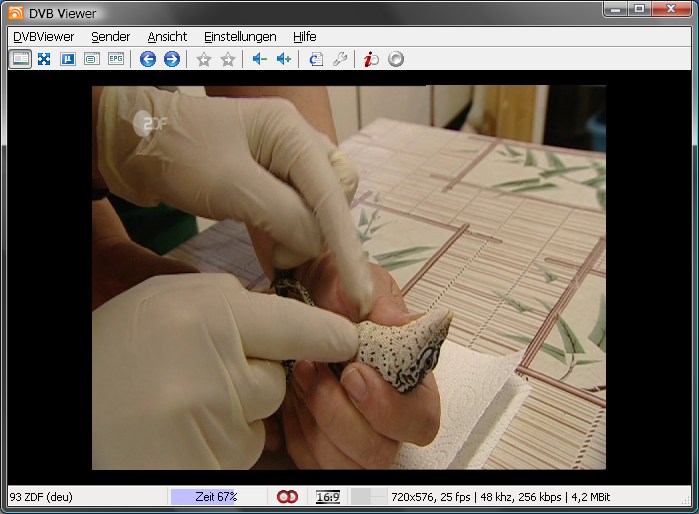The width and height of the screenshot is (699, 514).
Task: Decrease volume with speaker minus icon
Action: tap(259, 59)
